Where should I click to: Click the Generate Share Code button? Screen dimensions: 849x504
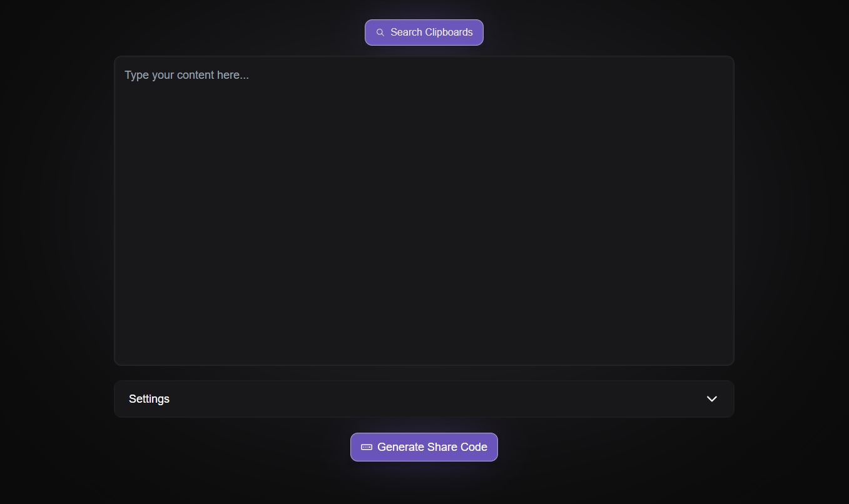424,447
